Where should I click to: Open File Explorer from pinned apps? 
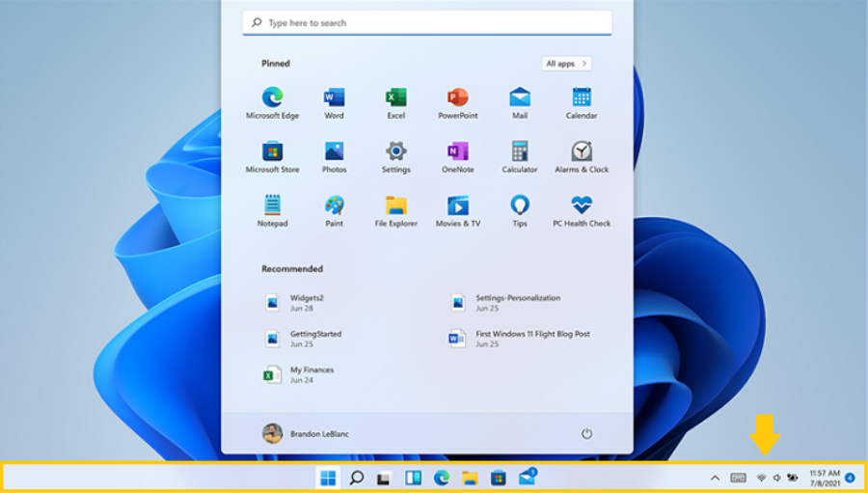tap(395, 211)
